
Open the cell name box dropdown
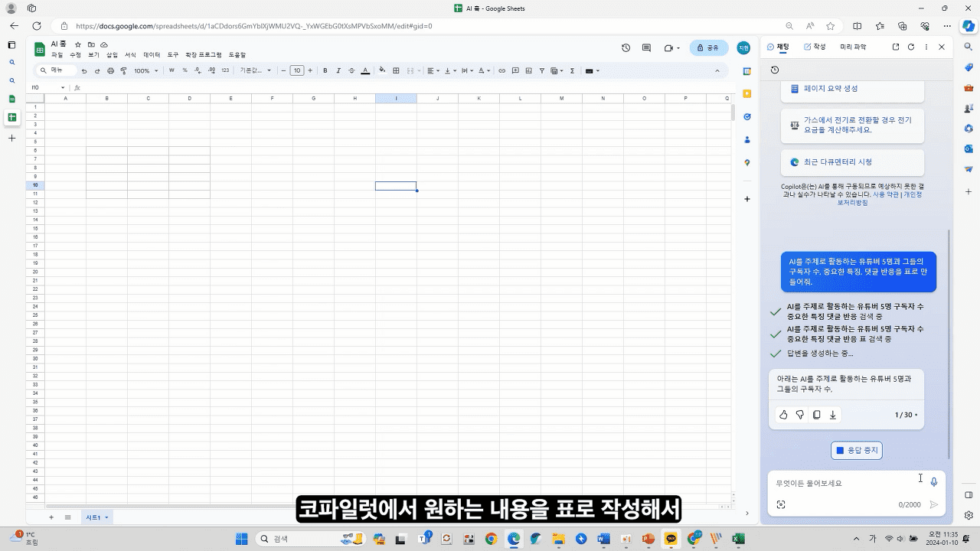coord(61,86)
